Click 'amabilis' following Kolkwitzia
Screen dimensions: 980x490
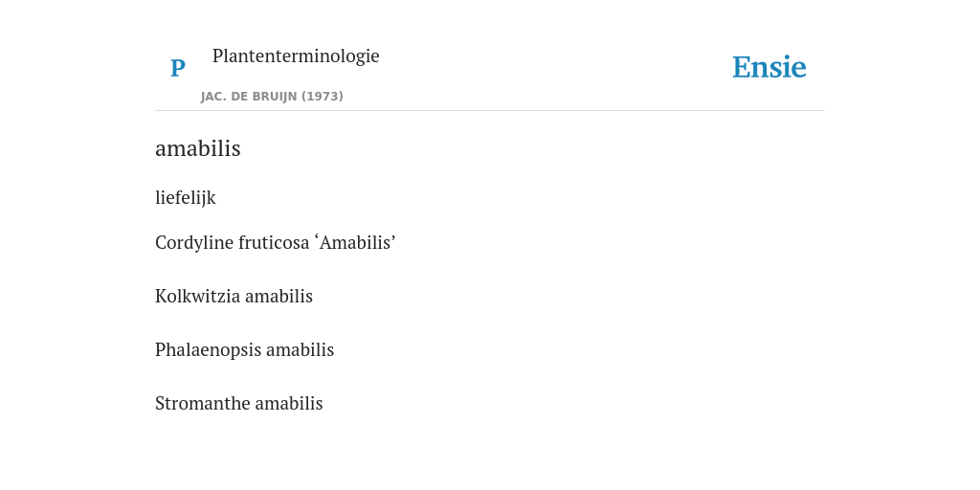278,297
